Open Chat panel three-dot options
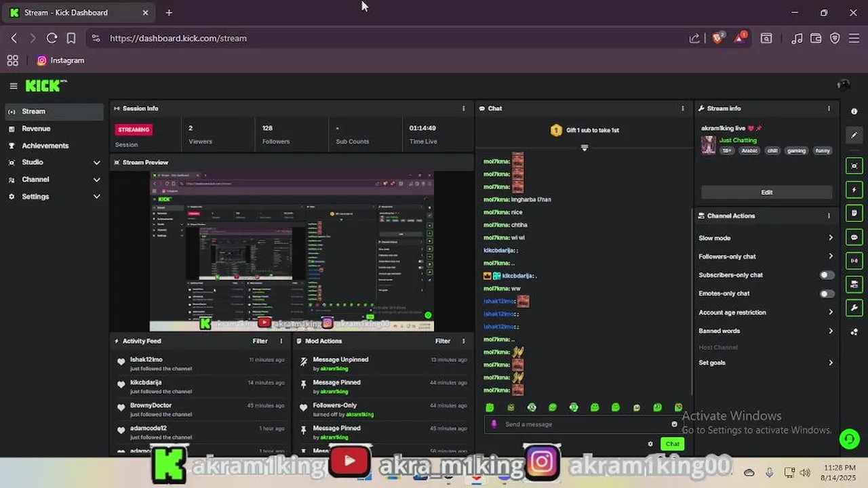This screenshot has height=488, width=868. point(683,108)
